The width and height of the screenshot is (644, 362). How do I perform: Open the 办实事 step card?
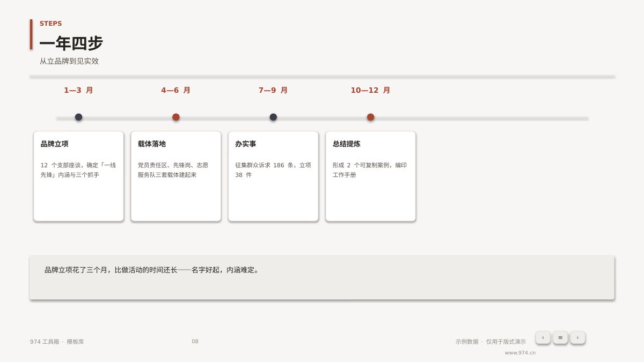(273, 176)
